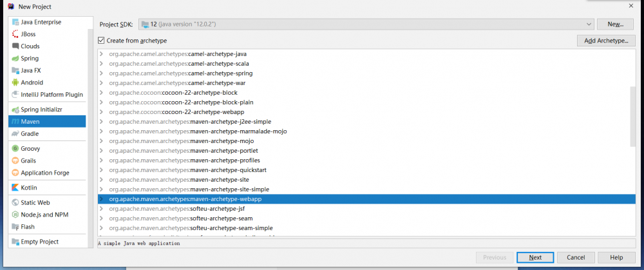Click the Grails project icon
Image resolution: width=644 pixels, height=270 pixels.
(15, 160)
